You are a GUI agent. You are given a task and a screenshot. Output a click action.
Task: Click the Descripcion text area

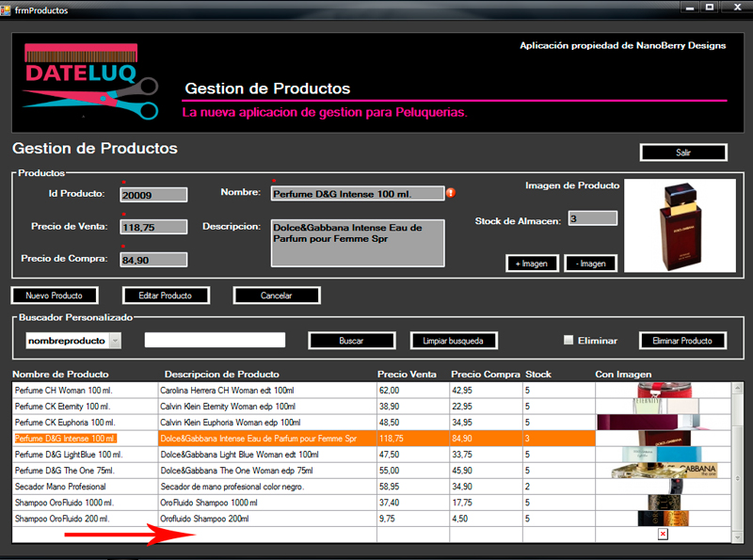coord(358,243)
